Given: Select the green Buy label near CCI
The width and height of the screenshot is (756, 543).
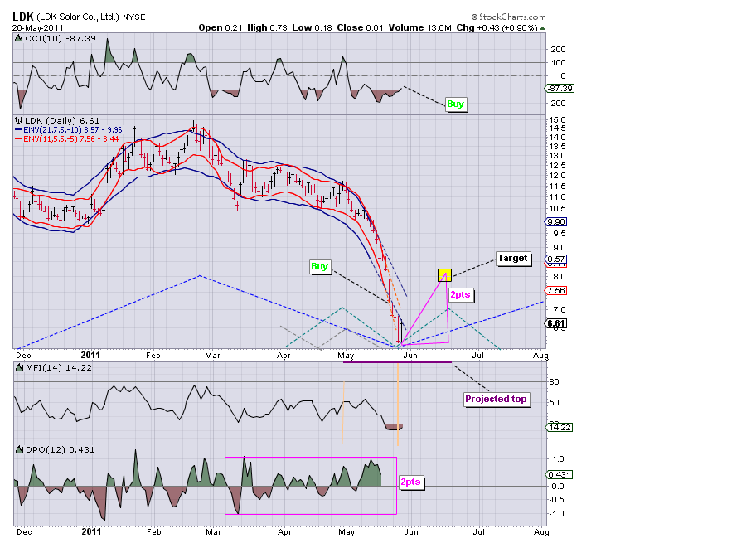Looking at the screenshot, I should coord(455,104).
